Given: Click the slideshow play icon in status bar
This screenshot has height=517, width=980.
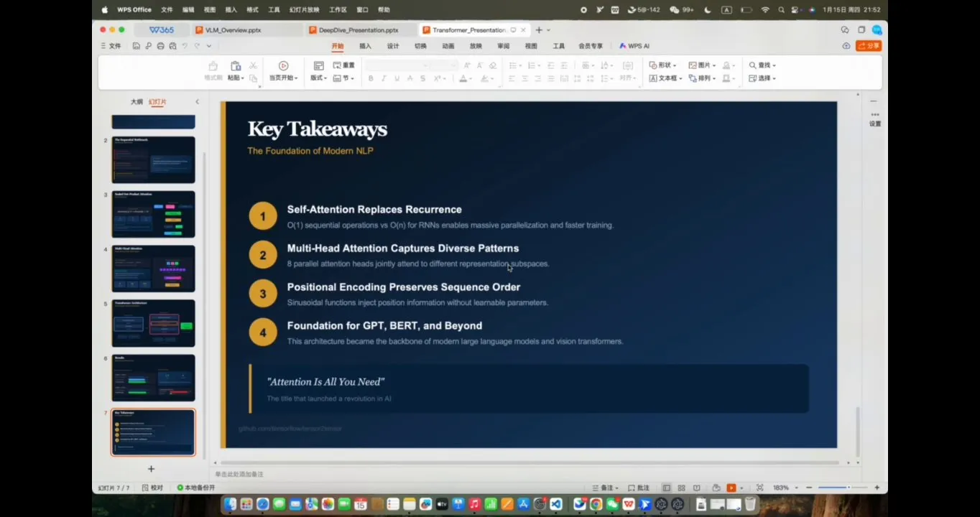Looking at the screenshot, I should pos(731,488).
